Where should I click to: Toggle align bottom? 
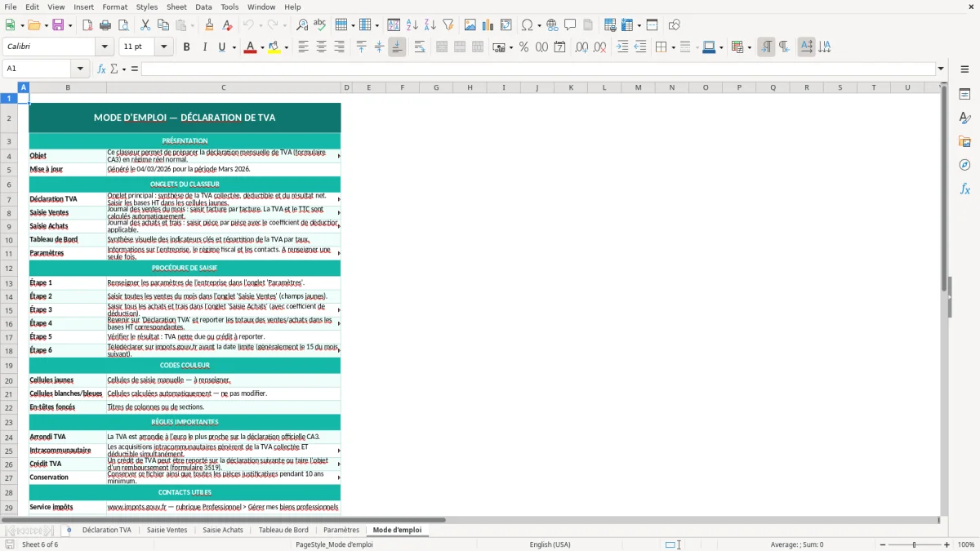(x=397, y=47)
